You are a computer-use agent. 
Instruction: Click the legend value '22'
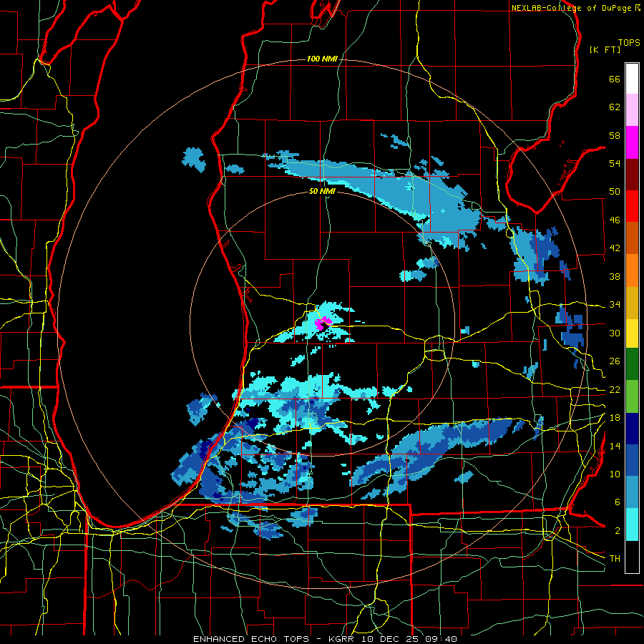tap(615, 389)
